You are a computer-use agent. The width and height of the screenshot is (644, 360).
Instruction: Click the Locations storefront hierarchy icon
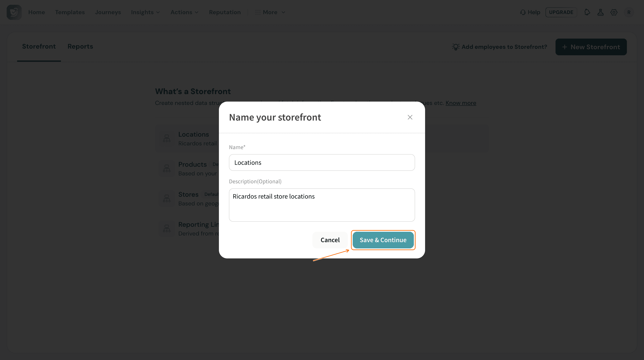167,138
